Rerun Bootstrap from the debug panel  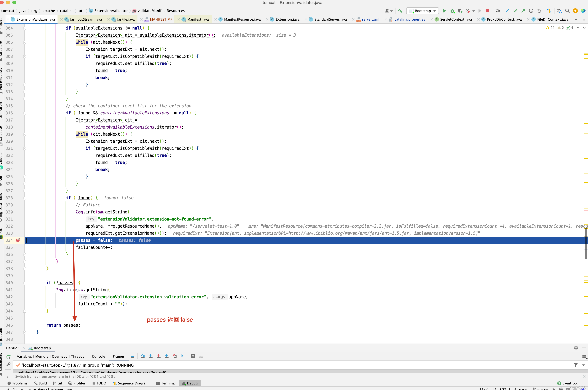click(x=8, y=356)
